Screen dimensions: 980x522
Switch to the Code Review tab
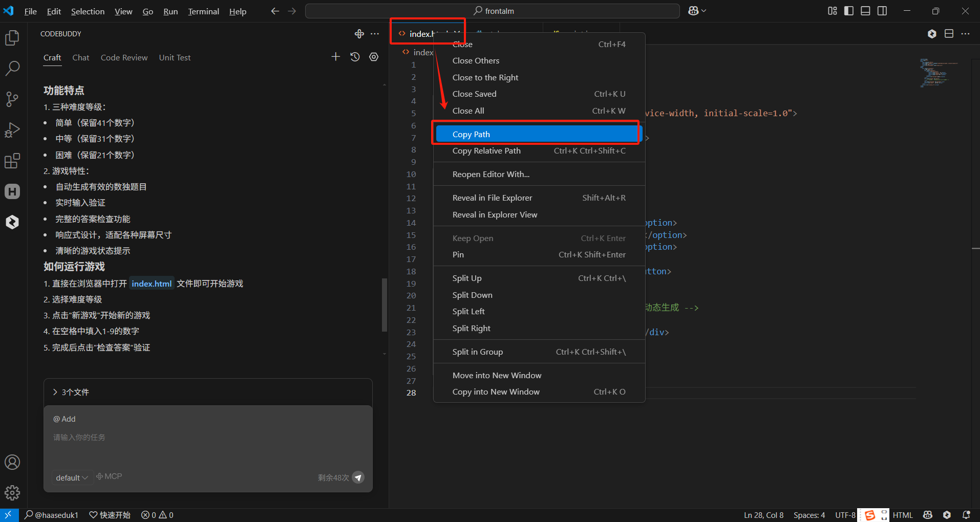(x=124, y=57)
